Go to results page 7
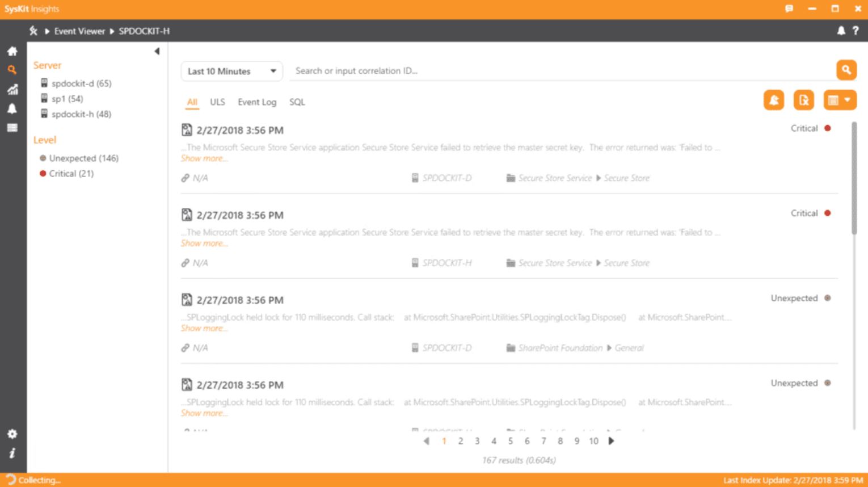Screen dimensions: 868x487 tap(543, 441)
